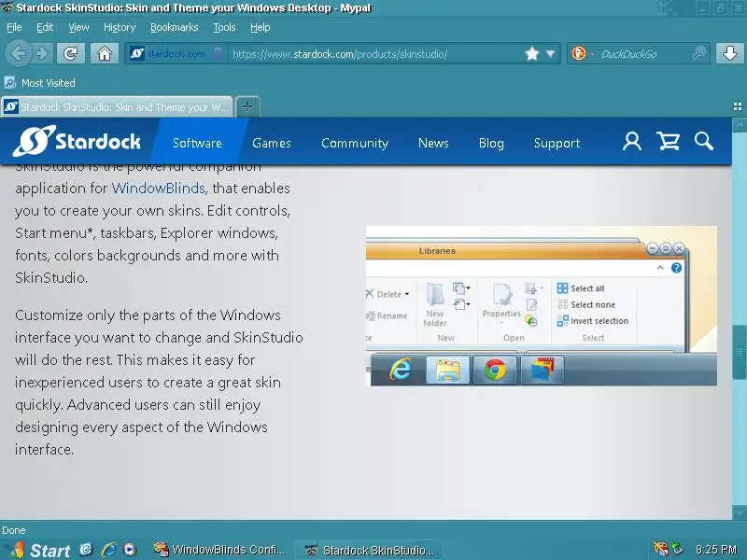This screenshot has width=747, height=560.
Task: Click the WindowBlinds system tray icon
Action: click(660, 549)
